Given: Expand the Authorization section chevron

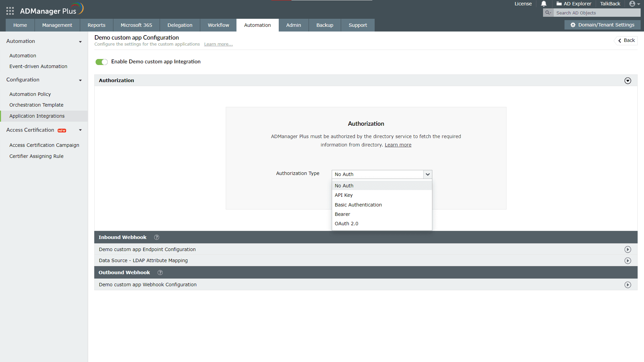Looking at the screenshot, I should (628, 80).
